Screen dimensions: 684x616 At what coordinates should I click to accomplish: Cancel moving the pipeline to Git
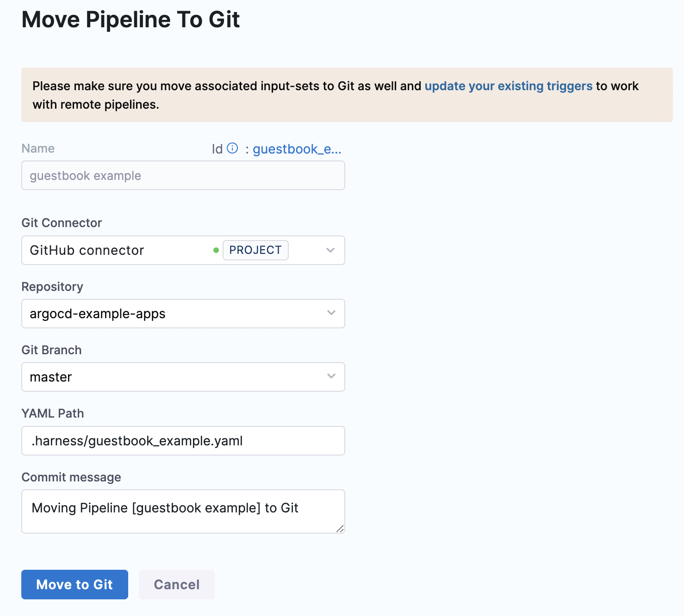point(176,585)
